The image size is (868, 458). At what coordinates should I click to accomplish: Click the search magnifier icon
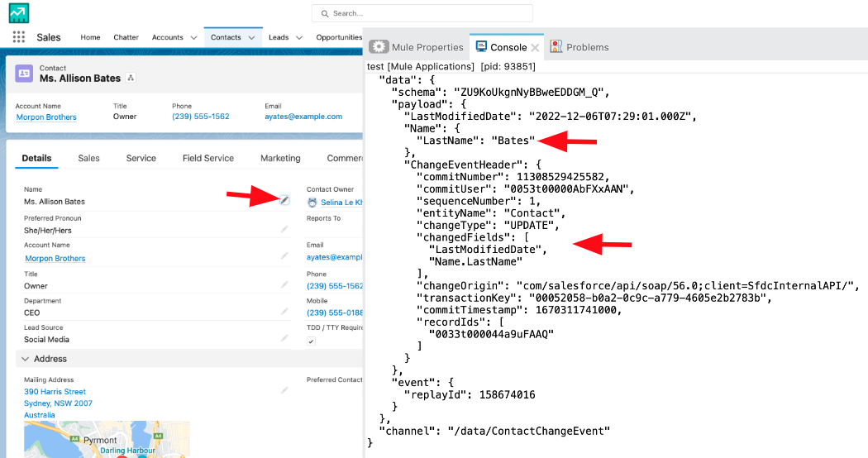(325, 13)
